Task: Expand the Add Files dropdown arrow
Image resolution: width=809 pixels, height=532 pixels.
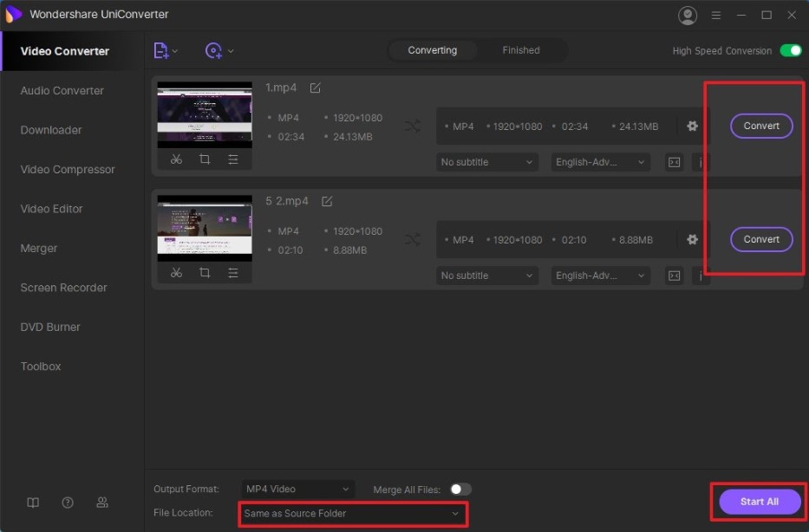Action: 175,51
